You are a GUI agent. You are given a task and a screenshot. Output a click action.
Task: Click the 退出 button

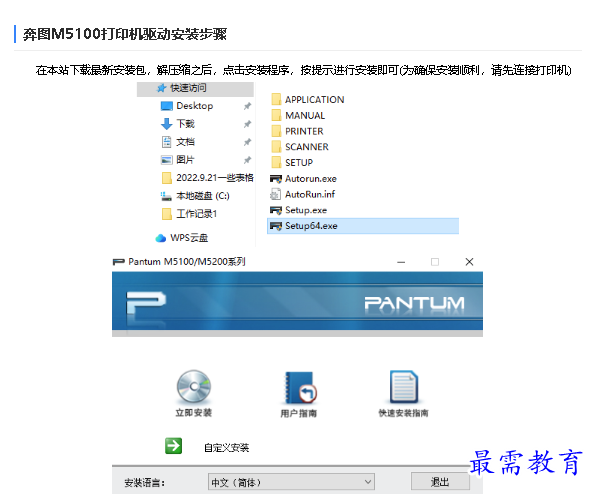pyautogui.click(x=440, y=482)
